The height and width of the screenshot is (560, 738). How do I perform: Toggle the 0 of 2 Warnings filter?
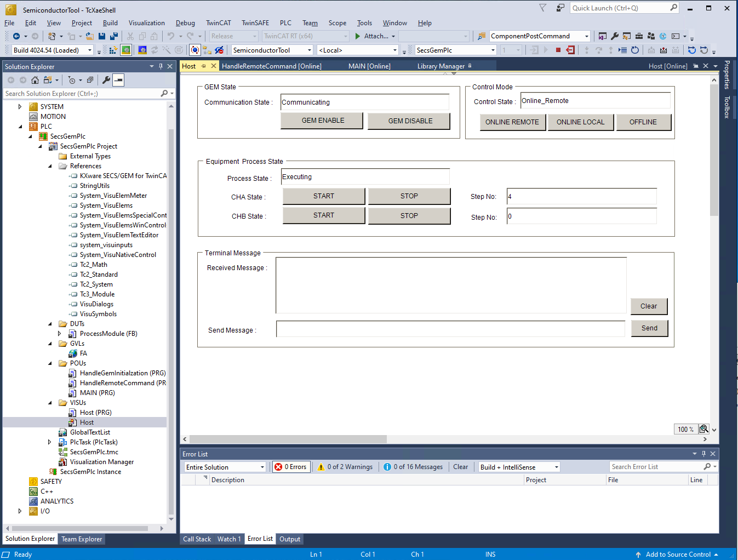pyautogui.click(x=345, y=467)
